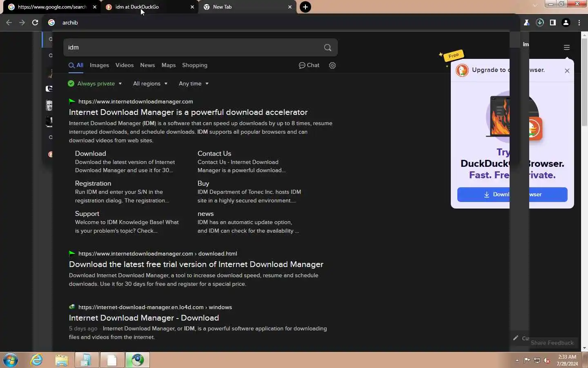
Task: Open the Chrome downloads icon in the toolbar
Action: (x=540, y=22)
